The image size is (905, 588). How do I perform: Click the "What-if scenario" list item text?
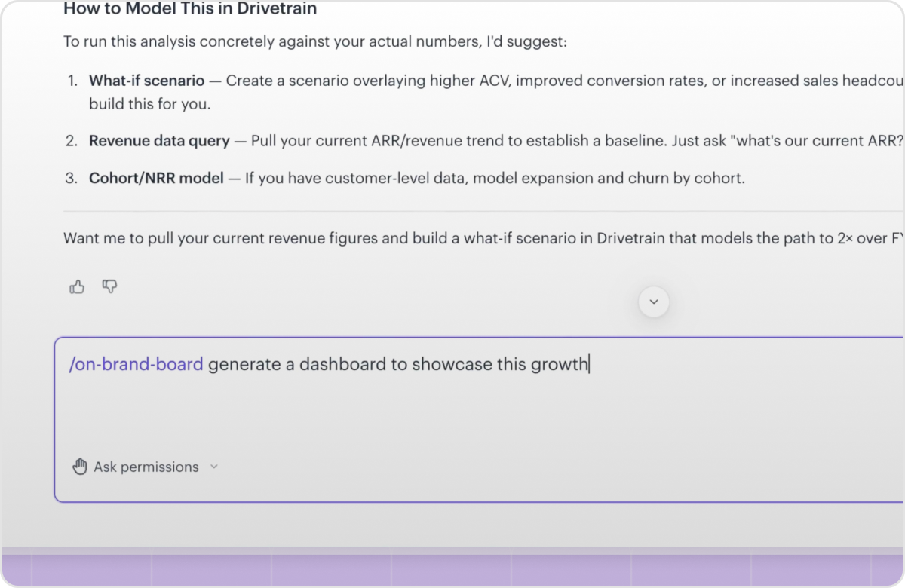click(x=147, y=81)
